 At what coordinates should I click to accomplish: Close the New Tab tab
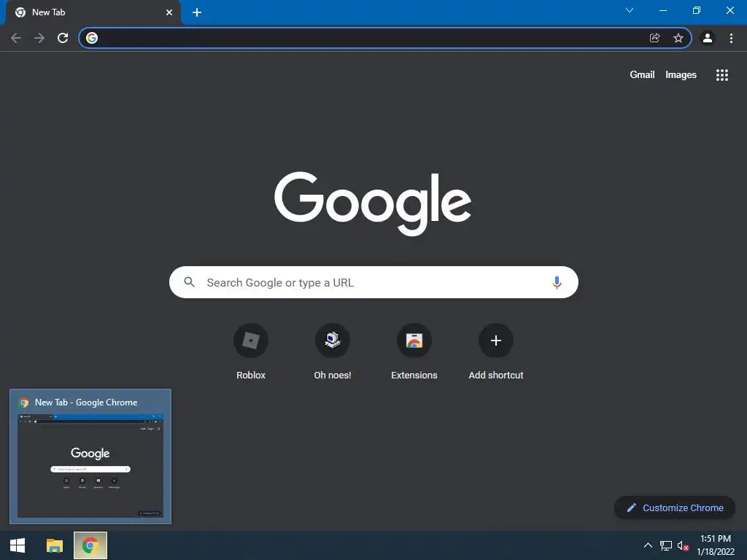pos(169,12)
